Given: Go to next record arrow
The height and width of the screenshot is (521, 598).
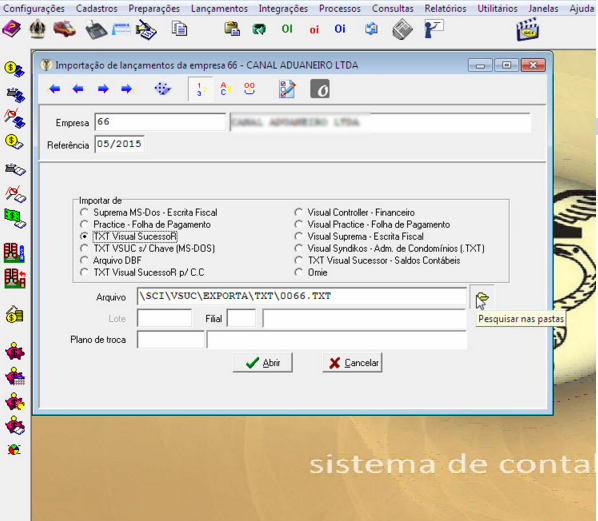Looking at the screenshot, I should tap(103, 89).
